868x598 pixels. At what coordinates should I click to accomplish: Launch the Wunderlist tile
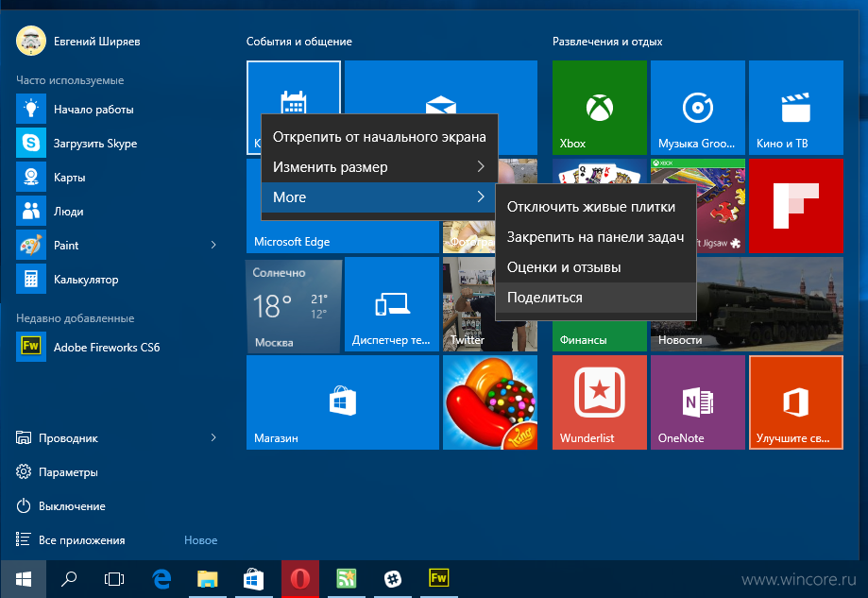click(x=600, y=402)
